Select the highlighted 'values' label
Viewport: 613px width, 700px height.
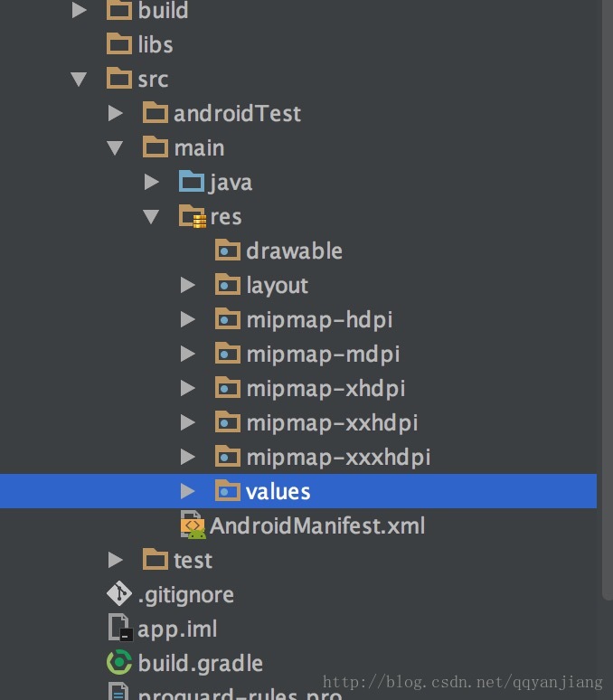click(278, 491)
